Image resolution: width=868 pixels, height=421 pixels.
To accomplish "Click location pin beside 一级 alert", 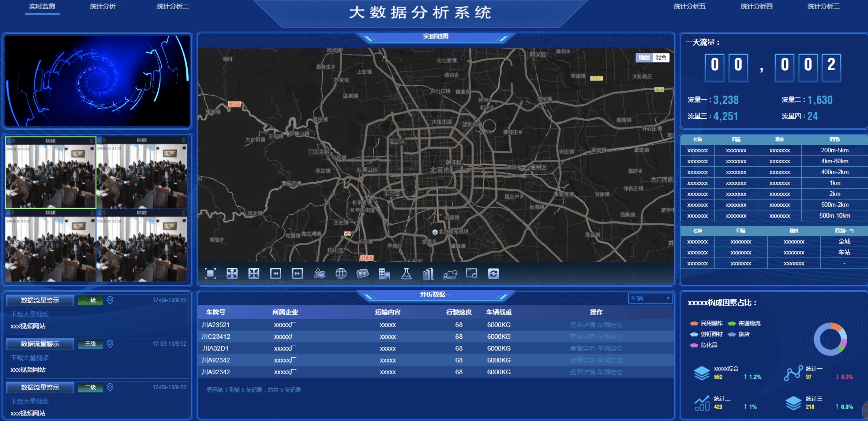I will coord(110,300).
